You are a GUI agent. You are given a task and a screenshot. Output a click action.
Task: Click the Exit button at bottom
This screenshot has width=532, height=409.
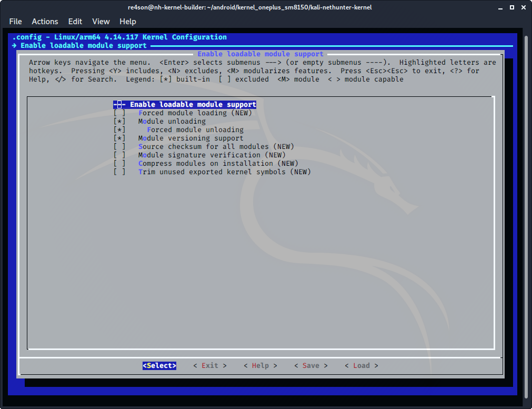pyautogui.click(x=209, y=366)
